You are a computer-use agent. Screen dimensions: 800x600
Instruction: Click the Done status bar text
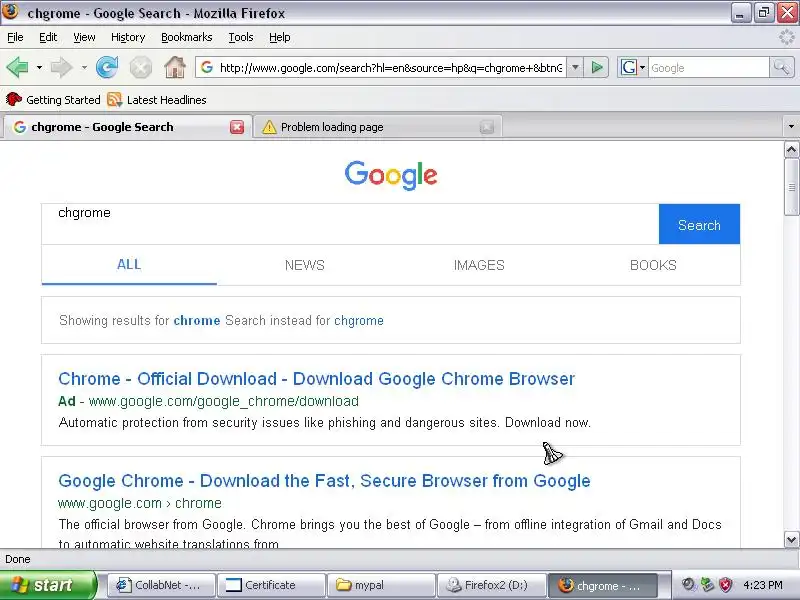point(18,559)
